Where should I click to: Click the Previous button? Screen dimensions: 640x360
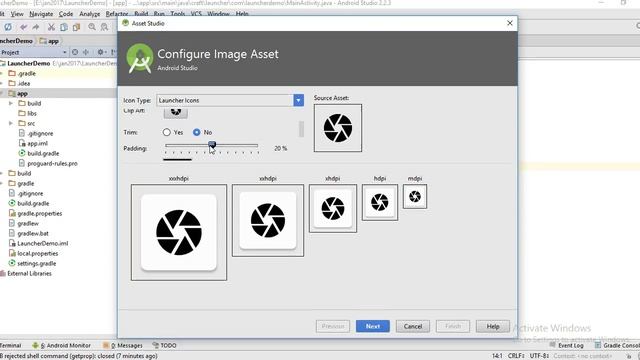click(333, 326)
